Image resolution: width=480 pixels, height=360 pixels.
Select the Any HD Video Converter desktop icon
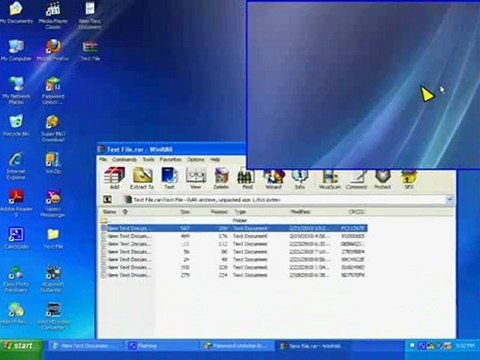pos(53,316)
